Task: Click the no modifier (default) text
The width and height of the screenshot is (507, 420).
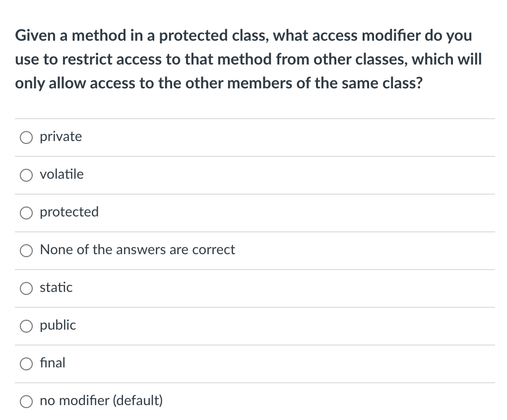Action: click(101, 401)
